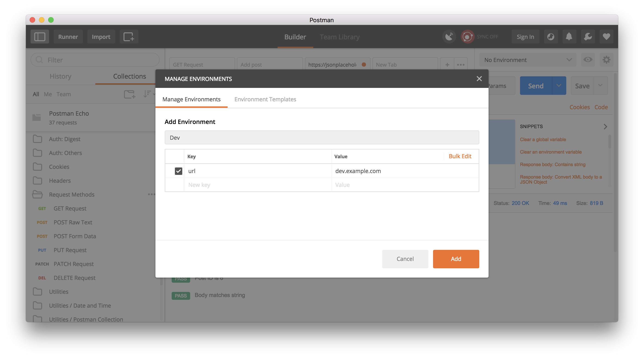Screen dimensions: 644x359
Task: Click environment quick look eye icon
Action: [588, 60]
